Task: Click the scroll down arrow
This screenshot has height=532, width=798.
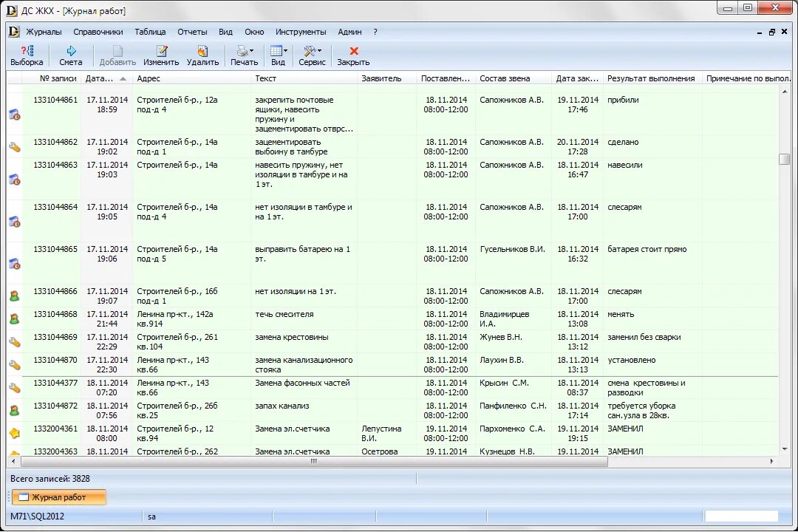Action: 784,449
